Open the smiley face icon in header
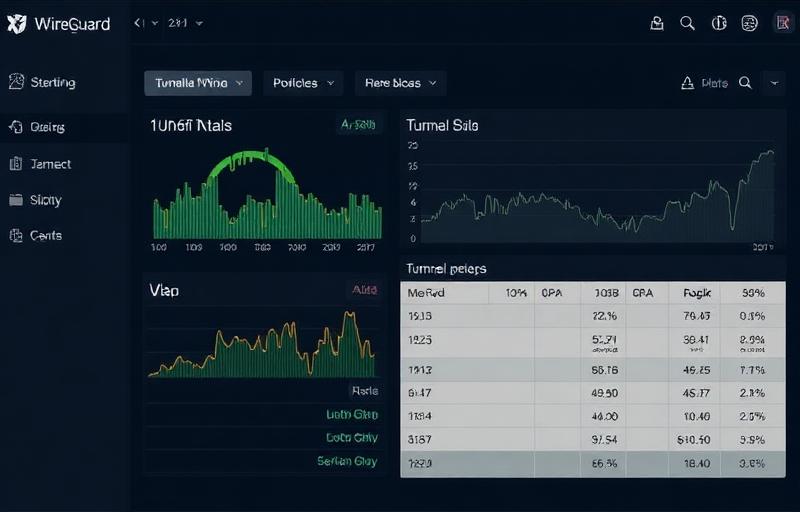The height and width of the screenshot is (512, 800). pos(749,23)
